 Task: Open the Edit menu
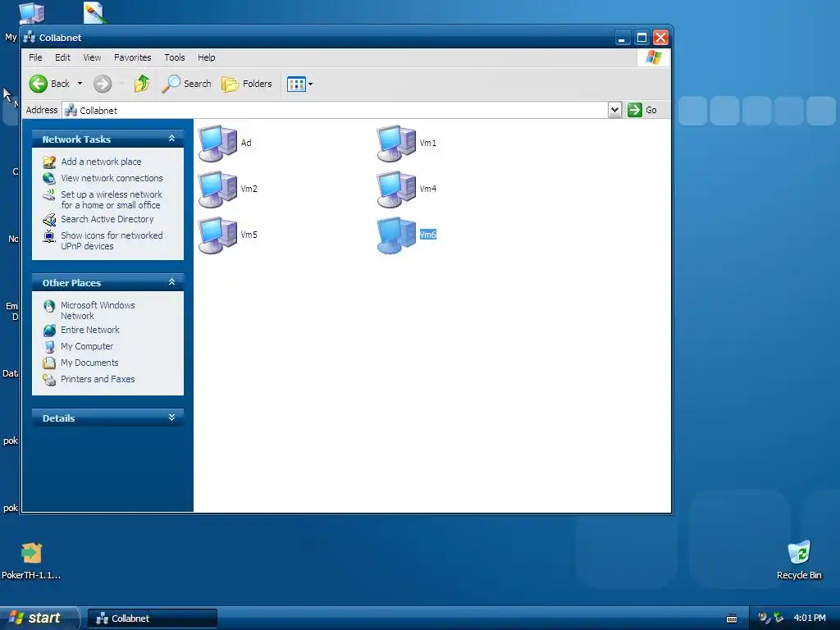coord(62,57)
